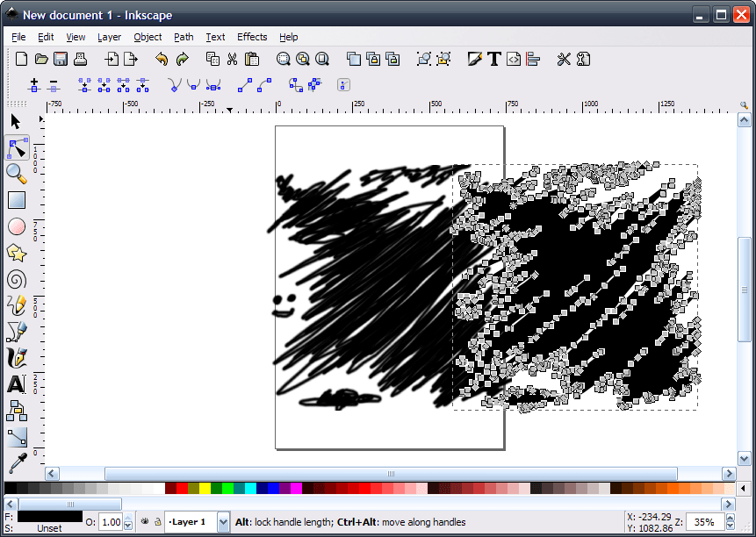Pick the cyan palette swatch
Viewport: 756px width, 537px height.
[x=250, y=488]
